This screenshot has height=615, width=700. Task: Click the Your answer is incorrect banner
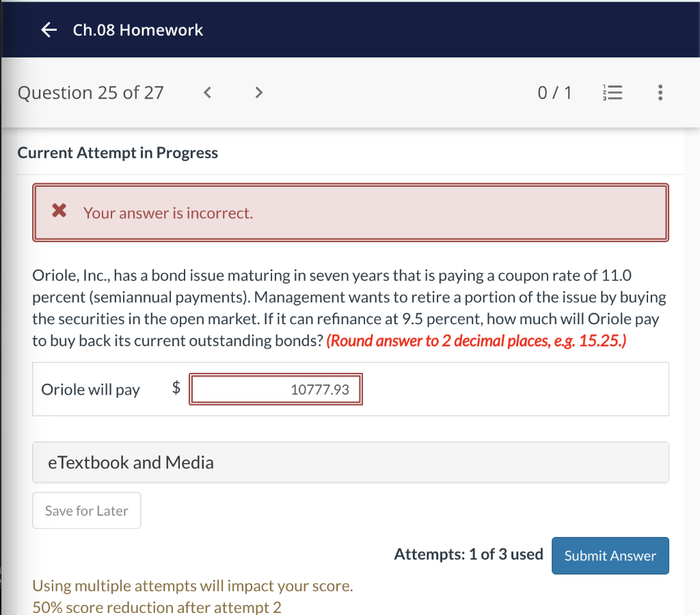[168, 213]
